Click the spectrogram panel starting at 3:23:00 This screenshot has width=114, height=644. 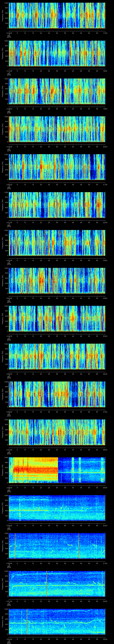[x=57, y=280]
